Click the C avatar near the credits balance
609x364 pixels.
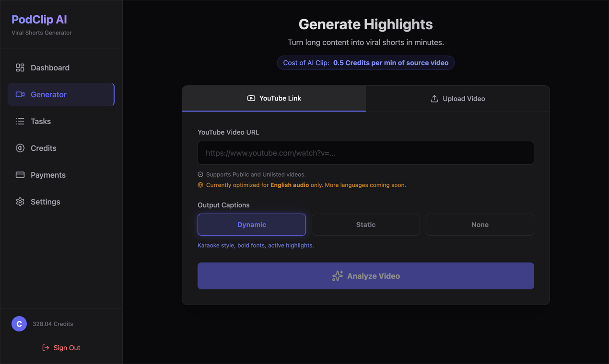(x=19, y=324)
